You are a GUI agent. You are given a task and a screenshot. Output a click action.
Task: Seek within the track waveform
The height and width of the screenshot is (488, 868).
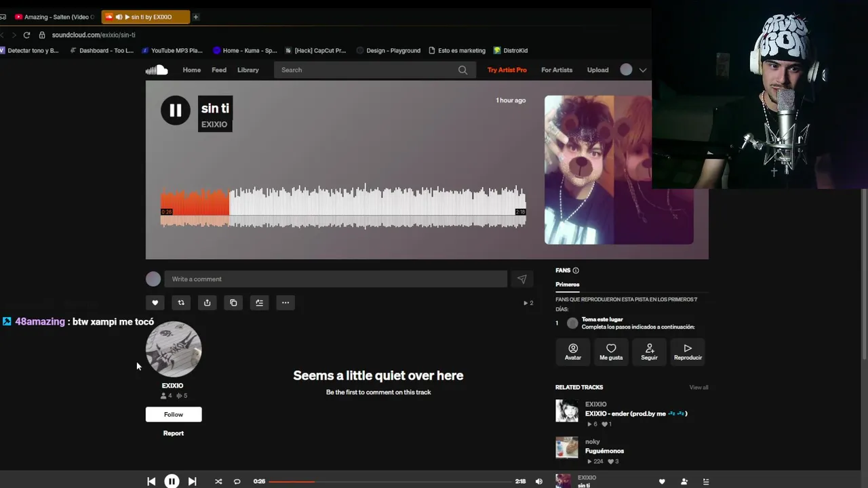[343, 206]
